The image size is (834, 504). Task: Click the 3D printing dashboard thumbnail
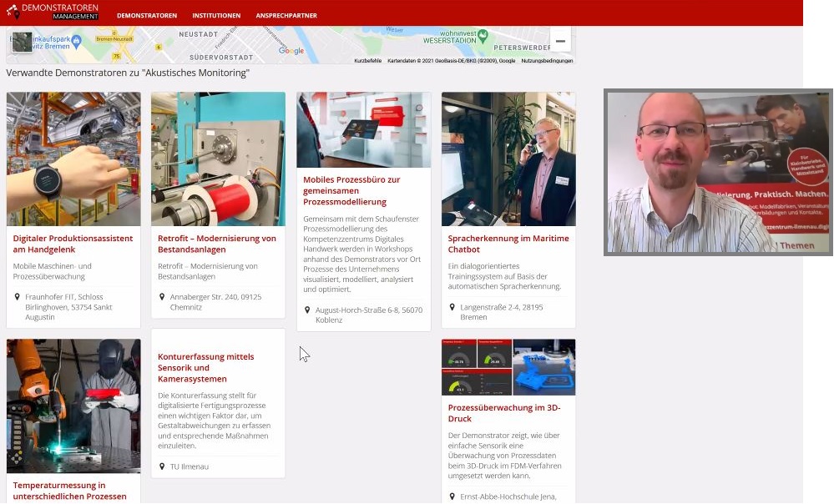coord(508,367)
